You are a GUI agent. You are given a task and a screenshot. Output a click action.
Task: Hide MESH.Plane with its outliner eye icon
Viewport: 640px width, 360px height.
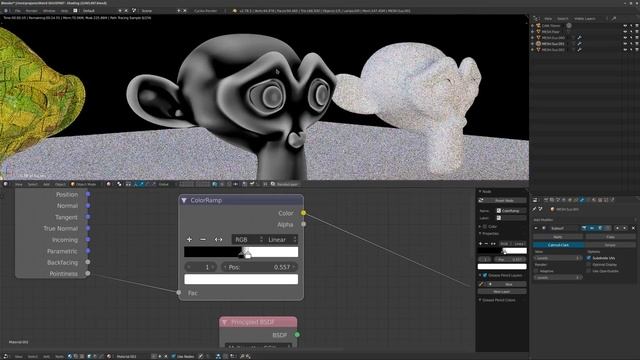pos(625,31)
